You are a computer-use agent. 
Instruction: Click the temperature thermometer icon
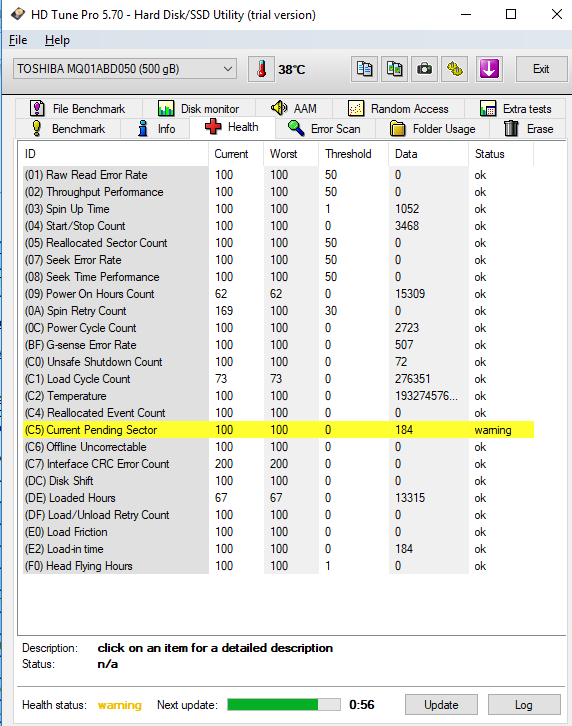(261, 69)
